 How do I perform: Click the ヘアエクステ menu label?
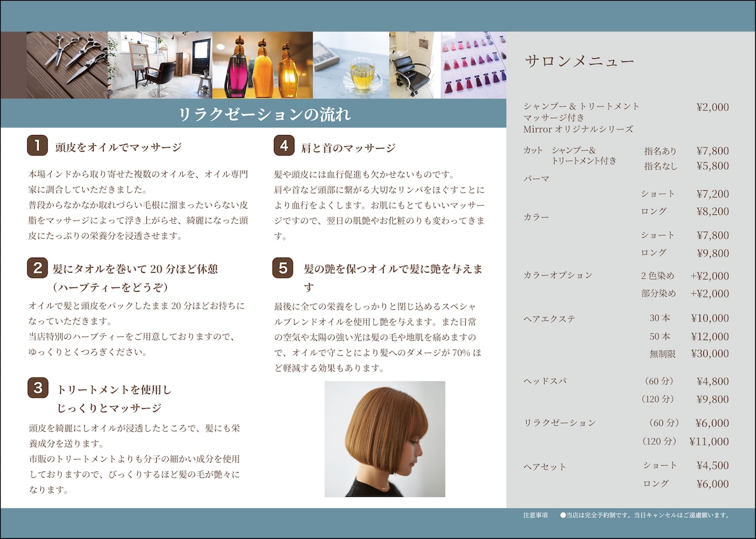550,318
